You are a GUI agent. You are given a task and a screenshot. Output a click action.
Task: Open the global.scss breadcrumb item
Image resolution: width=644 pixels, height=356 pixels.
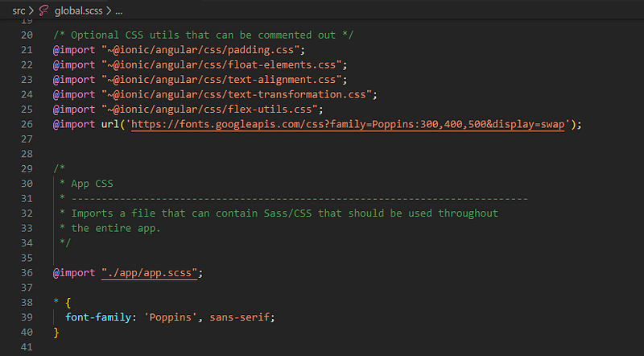coord(78,11)
